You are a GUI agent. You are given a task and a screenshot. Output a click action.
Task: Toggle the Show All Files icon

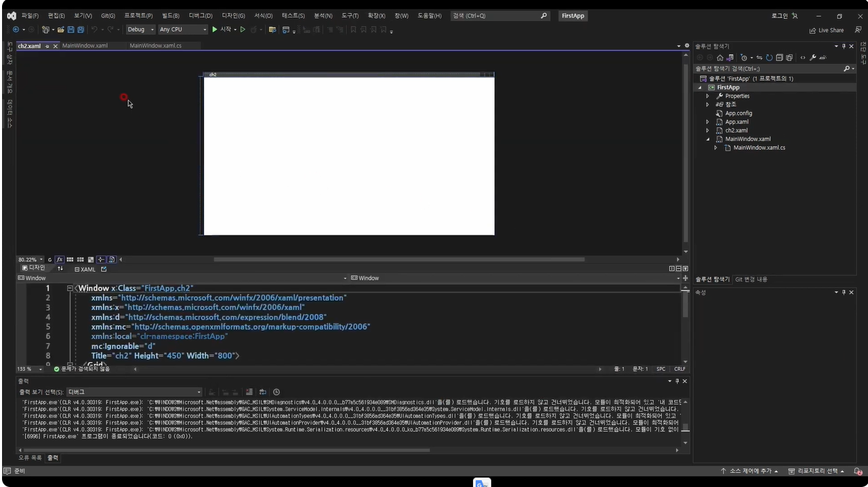[x=789, y=58]
